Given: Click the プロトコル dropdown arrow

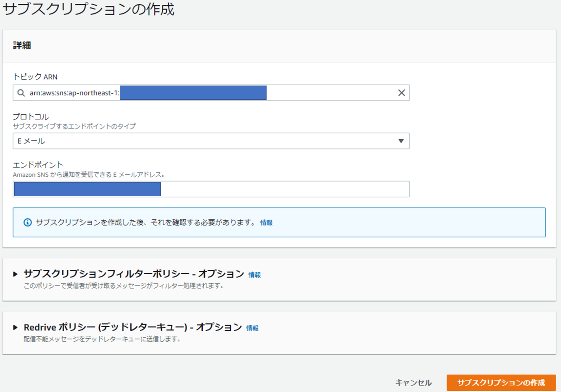Looking at the screenshot, I should pos(401,141).
